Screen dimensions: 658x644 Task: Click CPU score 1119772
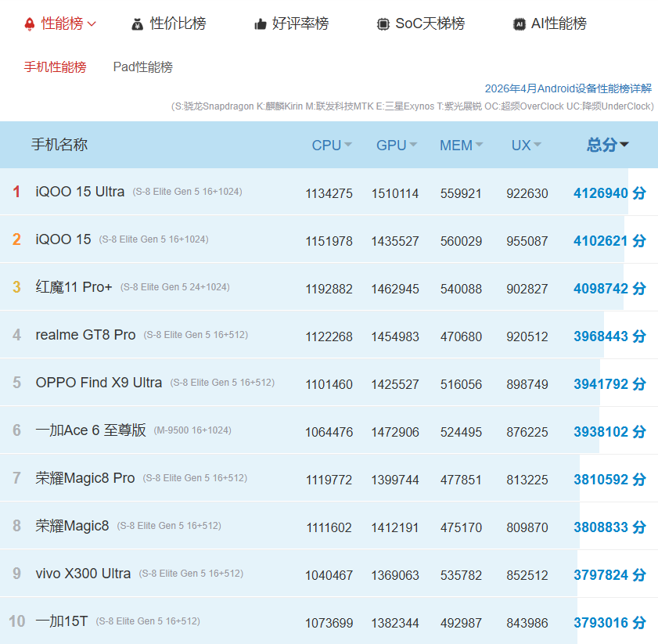(329, 480)
